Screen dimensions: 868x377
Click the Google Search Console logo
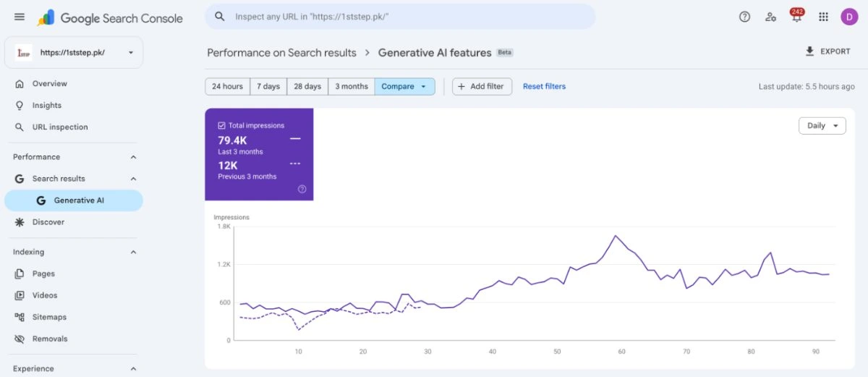[111, 18]
